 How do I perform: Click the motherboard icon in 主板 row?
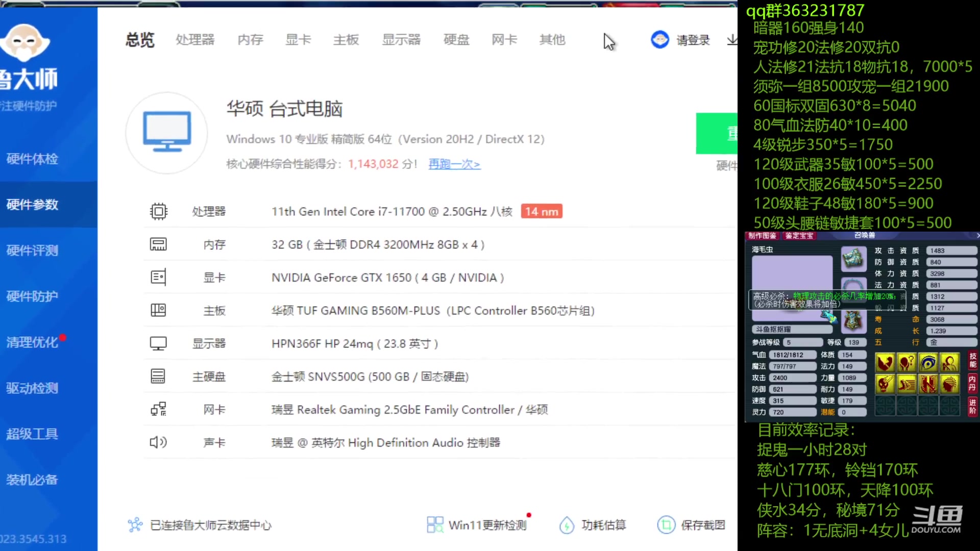[x=158, y=310]
